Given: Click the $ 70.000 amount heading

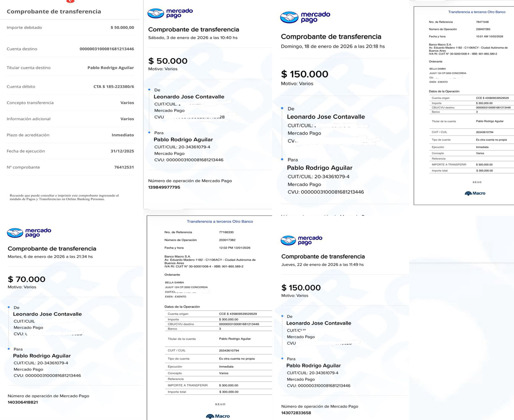Looking at the screenshot, I should click(26, 279).
